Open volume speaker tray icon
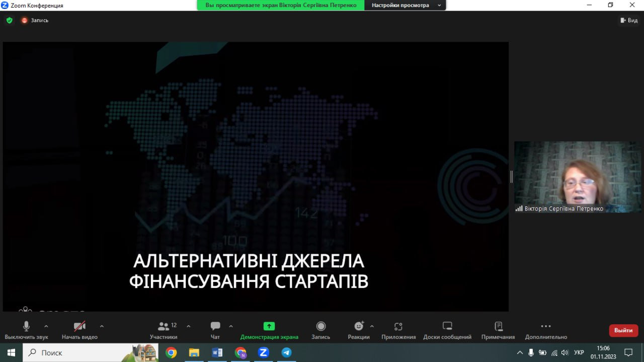This screenshot has width=644, height=362. [x=565, y=352]
